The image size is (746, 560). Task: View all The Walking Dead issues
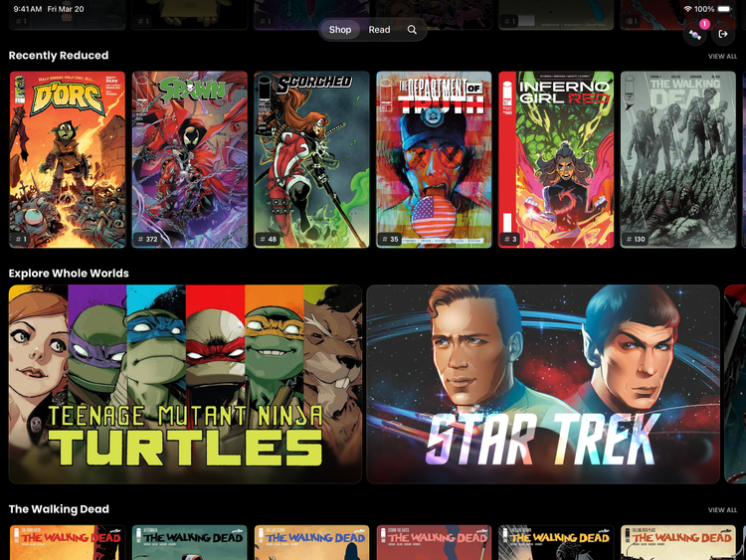tap(722, 510)
